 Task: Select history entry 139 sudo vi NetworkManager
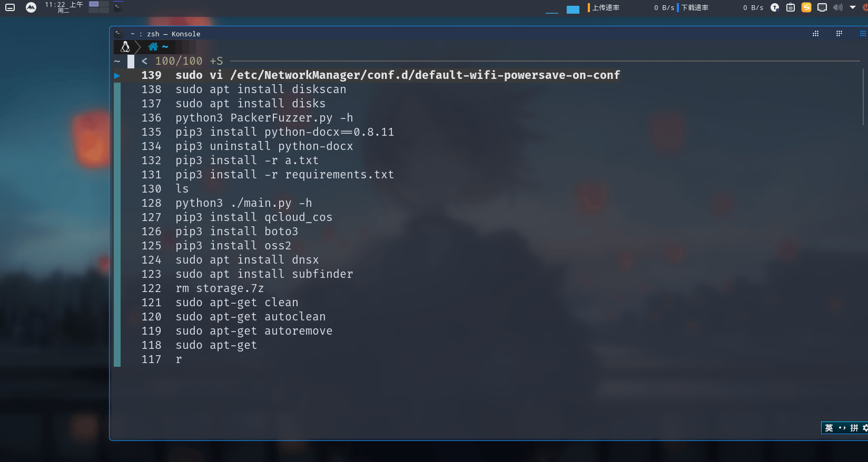pyautogui.click(x=380, y=75)
